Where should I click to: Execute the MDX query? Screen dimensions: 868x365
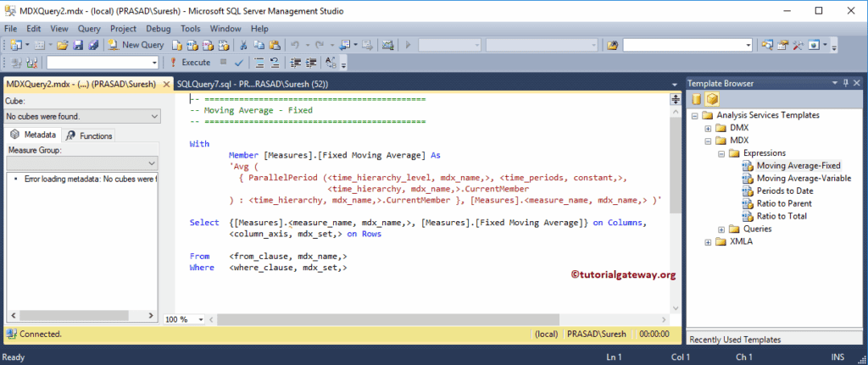coord(191,63)
